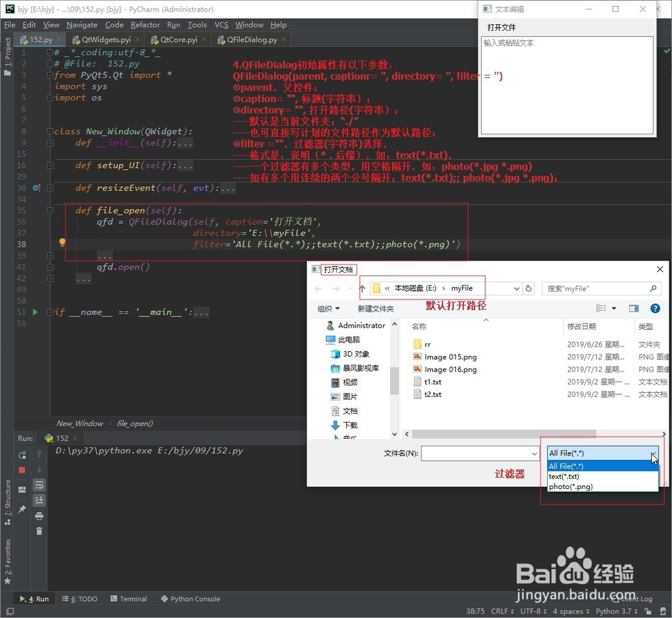Click the run gutter arrow at line 51

click(x=35, y=312)
